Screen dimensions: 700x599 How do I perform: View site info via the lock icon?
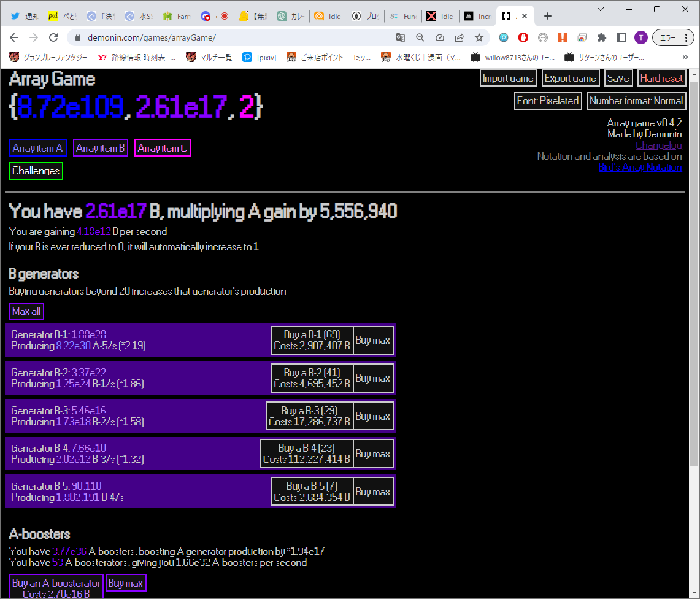(78, 37)
